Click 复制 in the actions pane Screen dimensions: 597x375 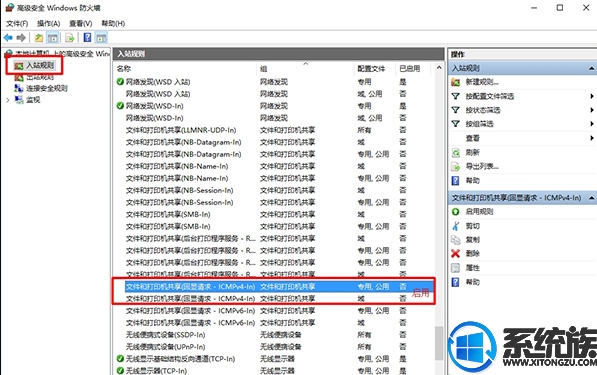(x=472, y=239)
